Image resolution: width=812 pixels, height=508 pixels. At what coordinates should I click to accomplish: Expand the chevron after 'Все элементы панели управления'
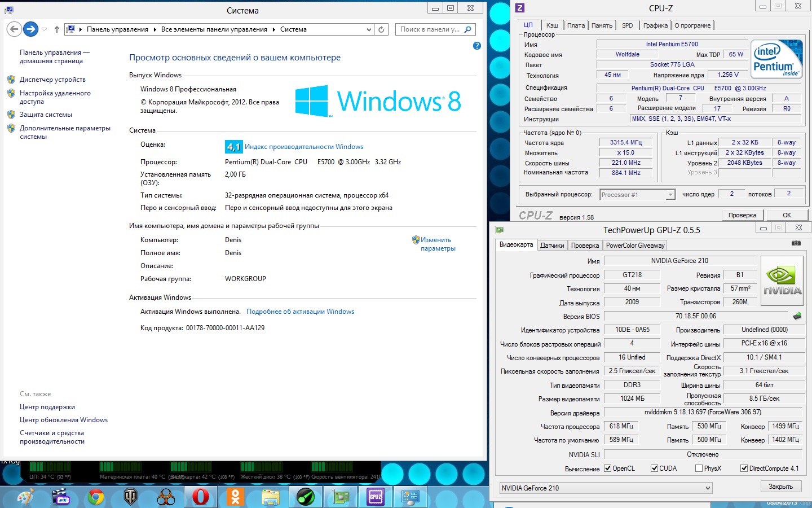[x=274, y=29]
